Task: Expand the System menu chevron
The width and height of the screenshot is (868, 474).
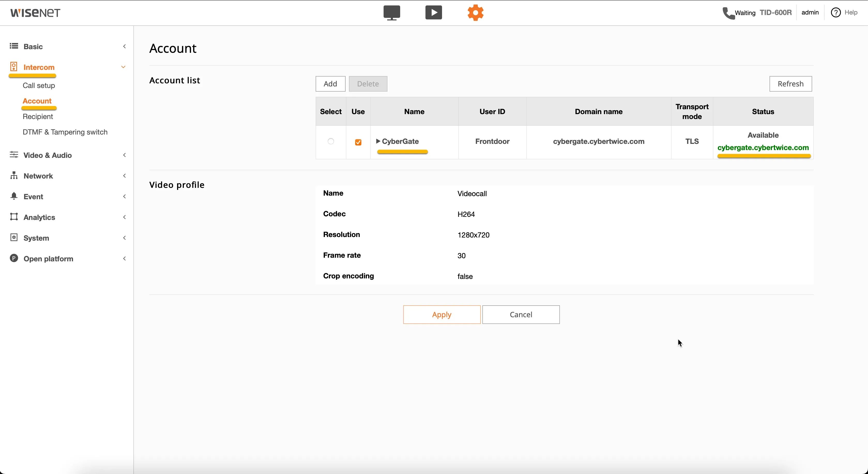Action: click(x=124, y=238)
